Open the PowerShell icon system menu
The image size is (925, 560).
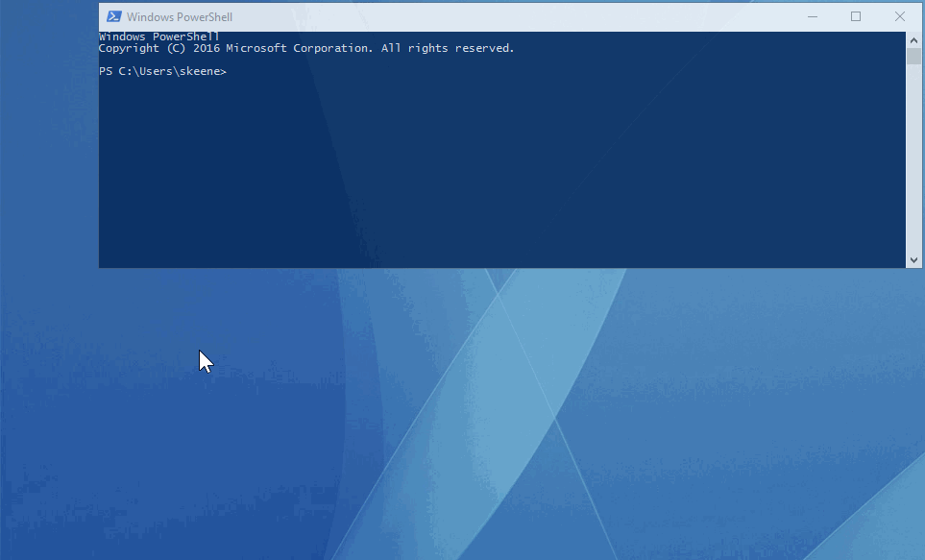pyautogui.click(x=114, y=16)
